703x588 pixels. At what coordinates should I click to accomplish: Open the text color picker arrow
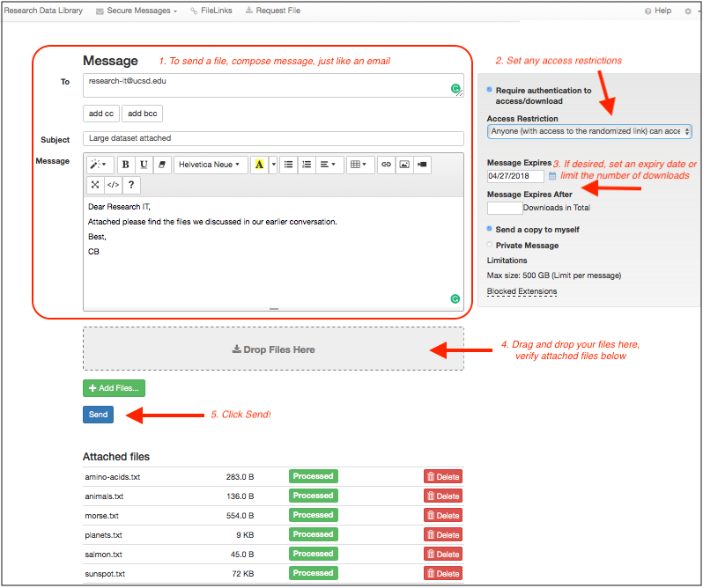273,165
